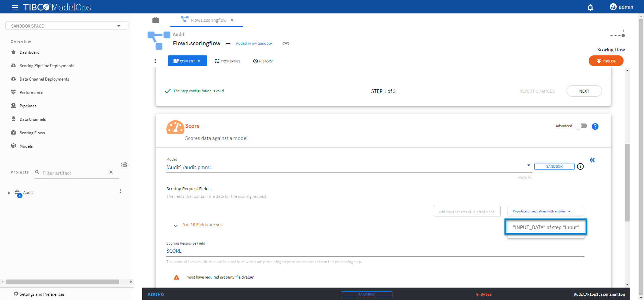Expand the Audit project tree

(x=9, y=193)
